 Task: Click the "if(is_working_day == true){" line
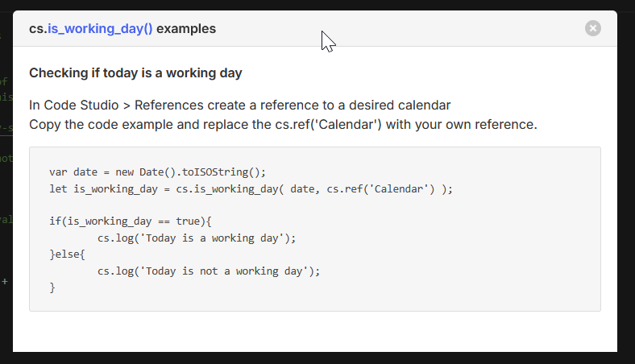click(x=130, y=221)
